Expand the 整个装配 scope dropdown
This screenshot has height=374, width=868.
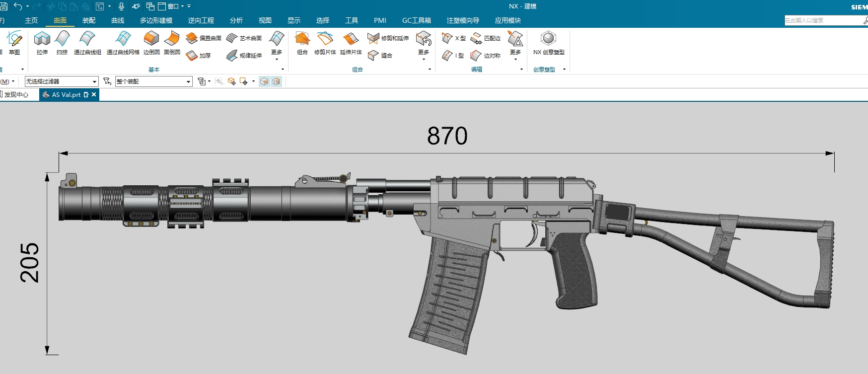pyautogui.click(x=154, y=81)
